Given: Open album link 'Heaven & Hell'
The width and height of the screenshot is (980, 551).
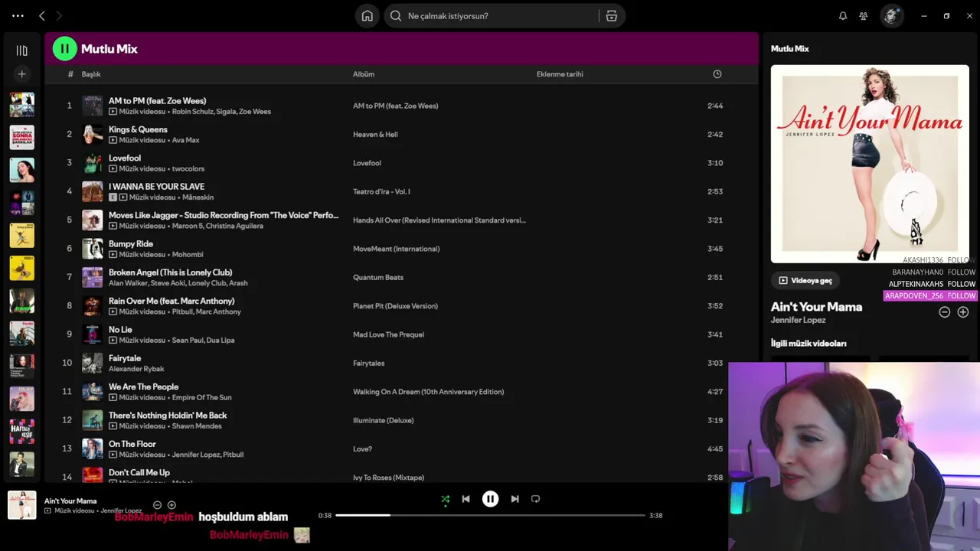Looking at the screenshot, I should [x=375, y=135].
